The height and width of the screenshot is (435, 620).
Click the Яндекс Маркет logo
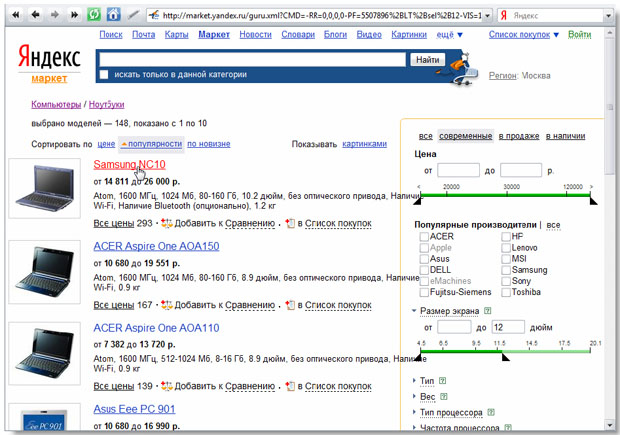coord(49,63)
